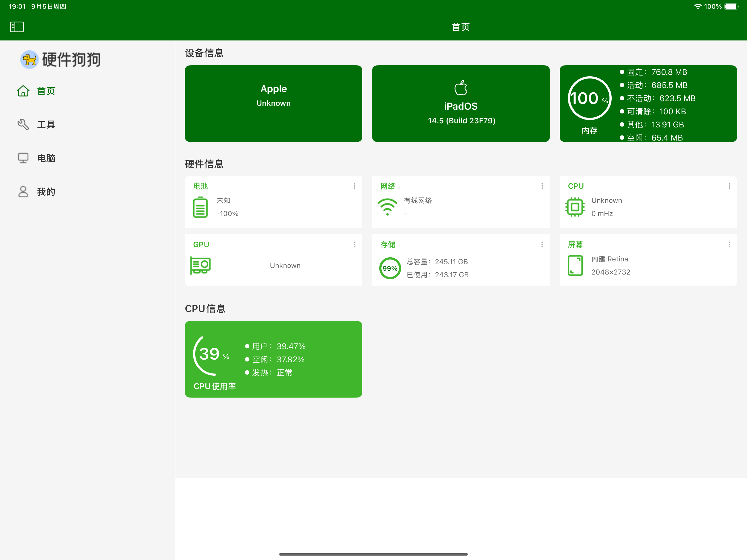Open the iPadOS 14.5 system card
747x560 pixels.
[x=461, y=104]
